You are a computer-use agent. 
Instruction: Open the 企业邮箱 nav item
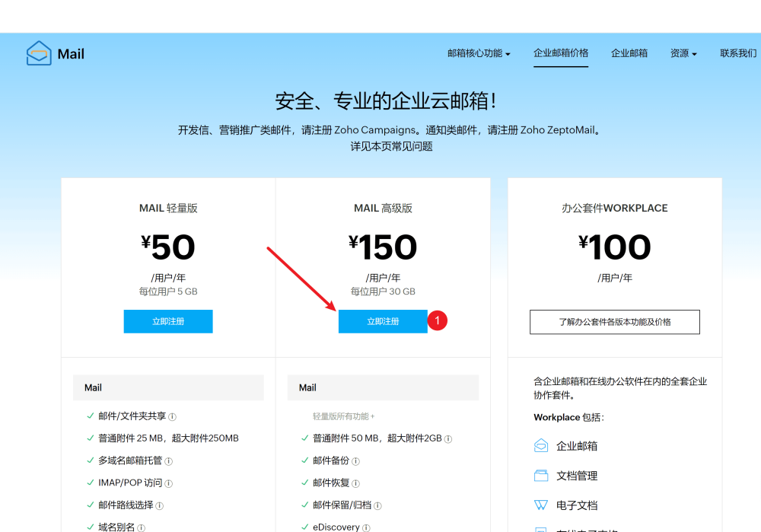click(x=629, y=53)
